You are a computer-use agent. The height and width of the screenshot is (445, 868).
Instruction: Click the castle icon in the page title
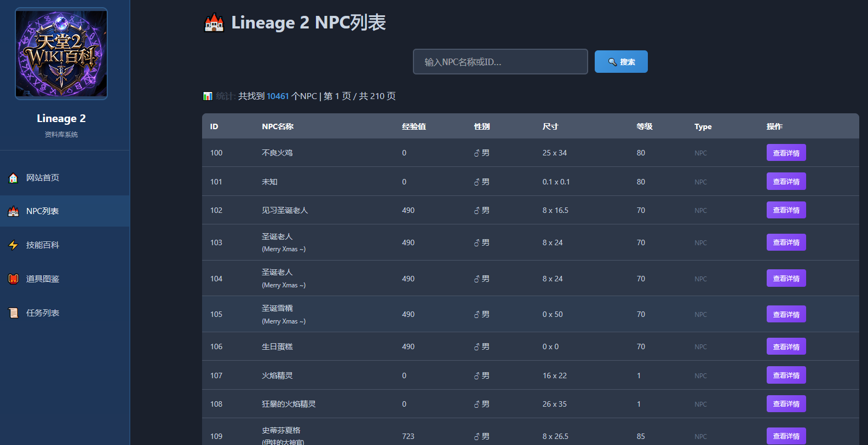click(214, 23)
